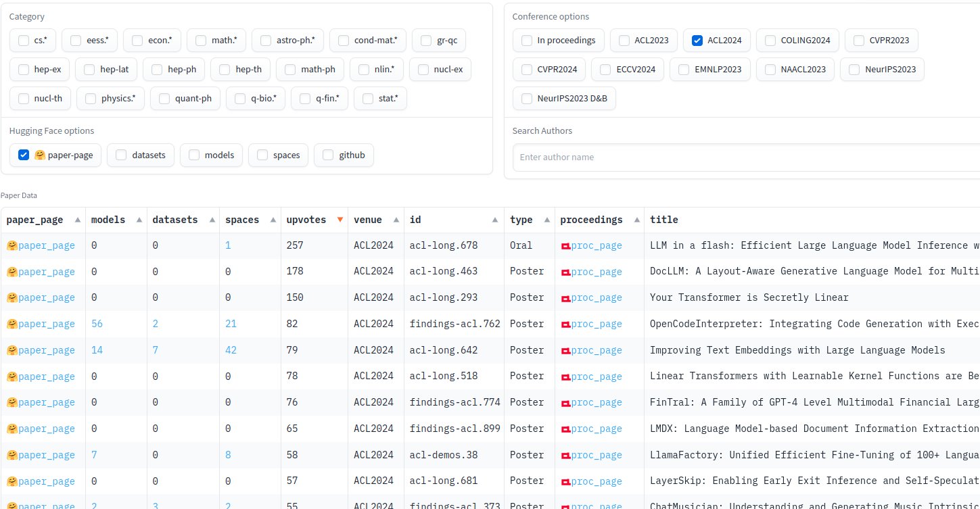The width and height of the screenshot is (980, 509).
Task: Sort by the venue column arrows
Action: tap(396, 220)
